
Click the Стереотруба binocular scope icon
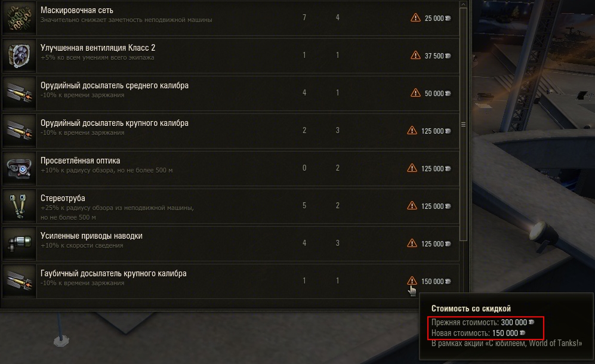pos(19,206)
